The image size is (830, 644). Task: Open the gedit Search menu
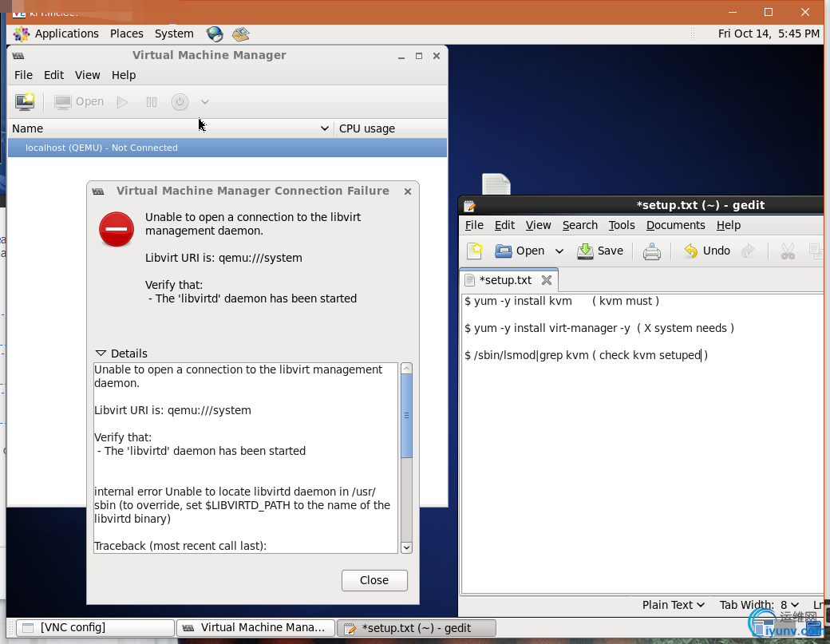pos(579,225)
